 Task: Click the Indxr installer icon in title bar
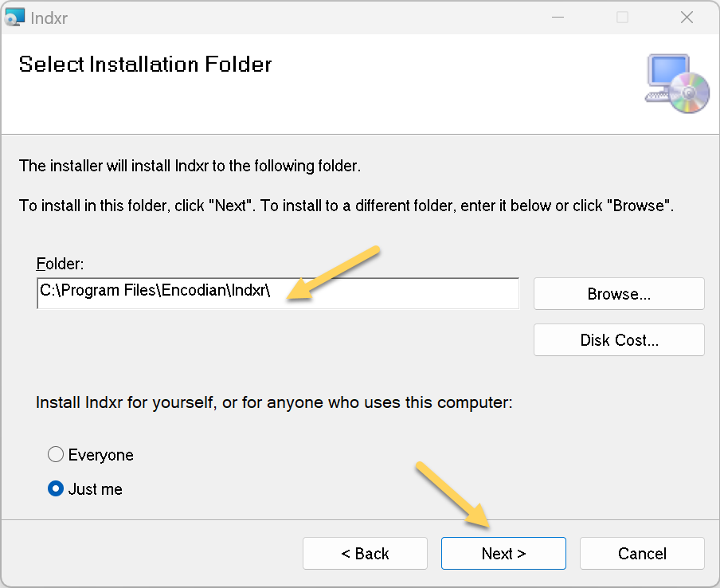click(14, 18)
